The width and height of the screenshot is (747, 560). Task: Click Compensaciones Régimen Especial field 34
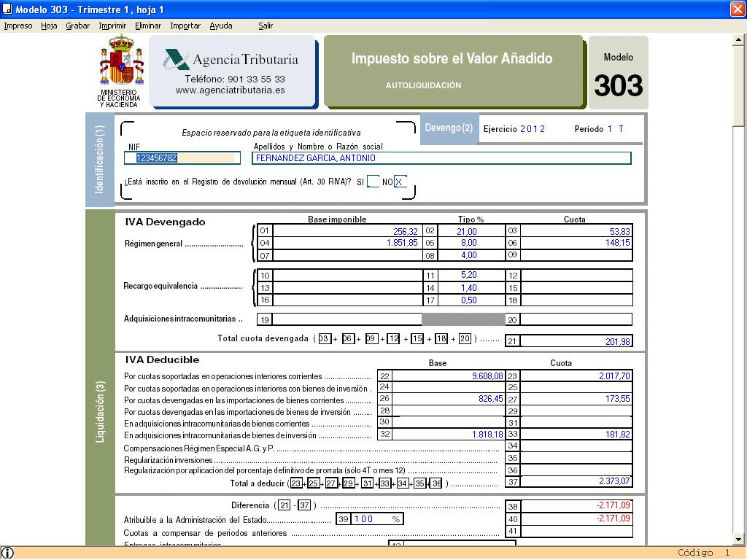[x=576, y=446]
